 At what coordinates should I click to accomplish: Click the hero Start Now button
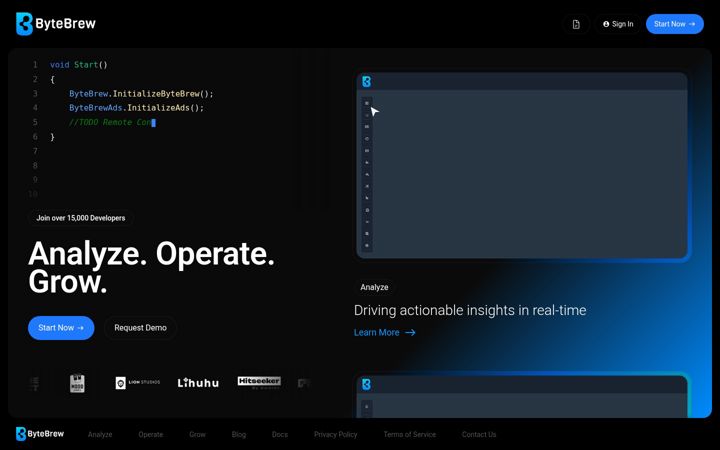coord(61,328)
